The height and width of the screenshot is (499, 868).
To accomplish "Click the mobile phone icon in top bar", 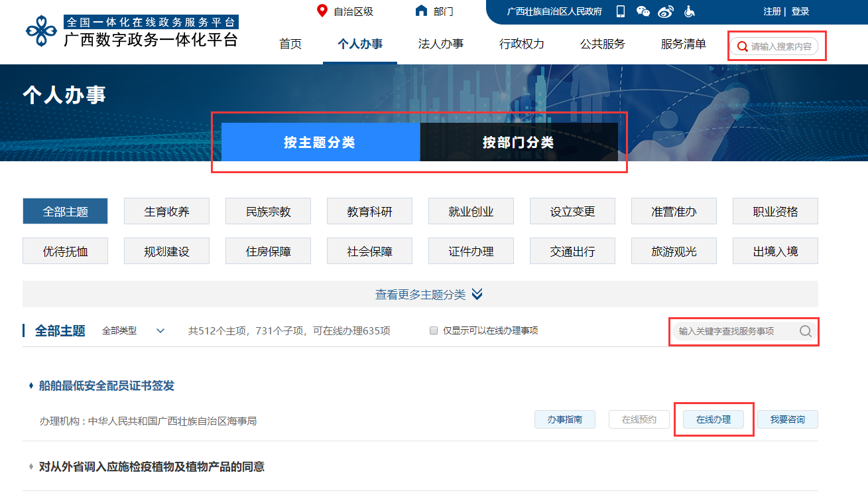I will point(621,11).
